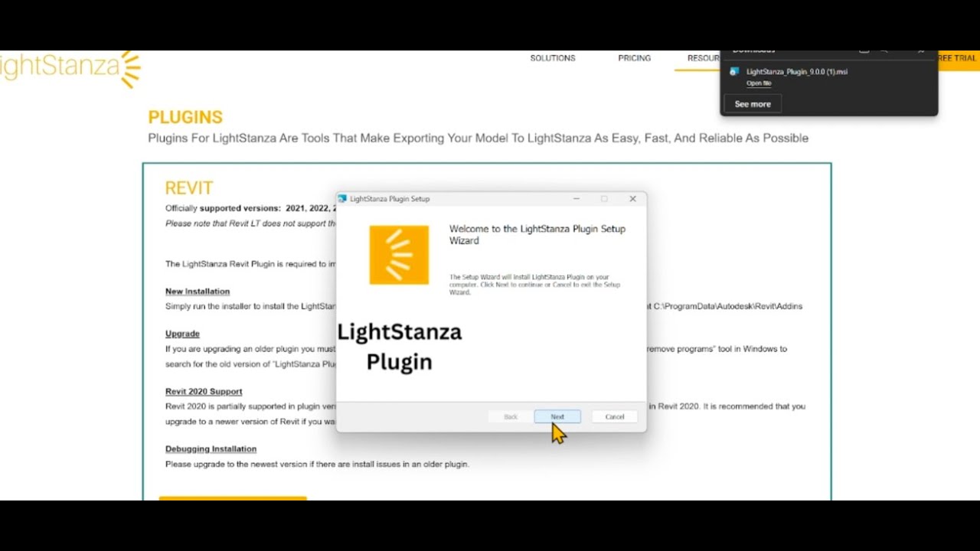Click See more in the downloads panel
The width and height of the screenshot is (980, 551).
[x=753, y=104]
